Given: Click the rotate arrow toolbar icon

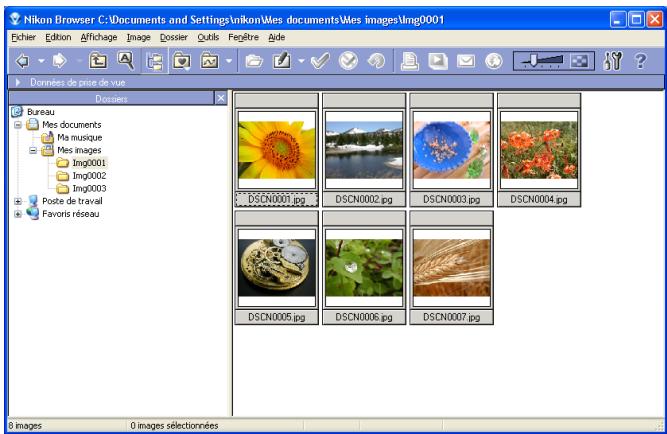Looking at the screenshot, I should tap(376, 61).
